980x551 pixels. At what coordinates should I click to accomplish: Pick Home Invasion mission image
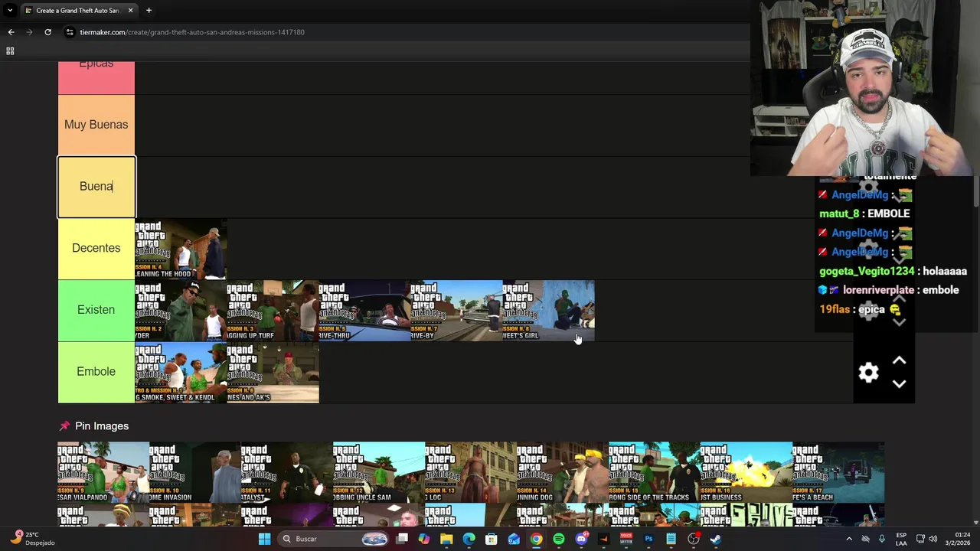(x=195, y=472)
